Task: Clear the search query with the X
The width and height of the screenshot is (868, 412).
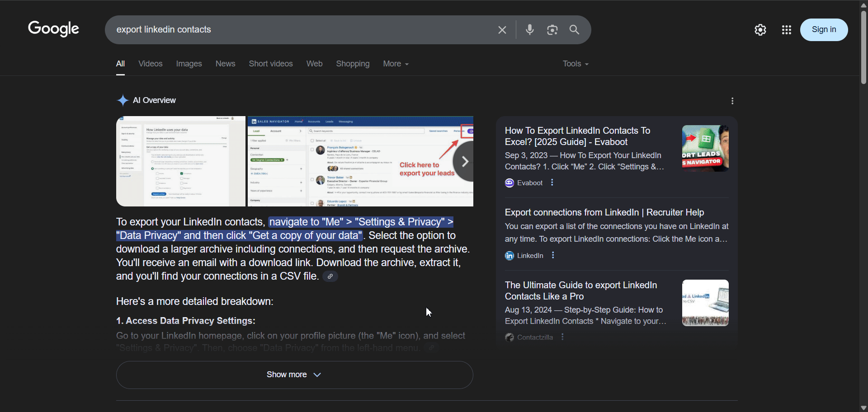Action: pyautogui.click(x=502, y=30)
